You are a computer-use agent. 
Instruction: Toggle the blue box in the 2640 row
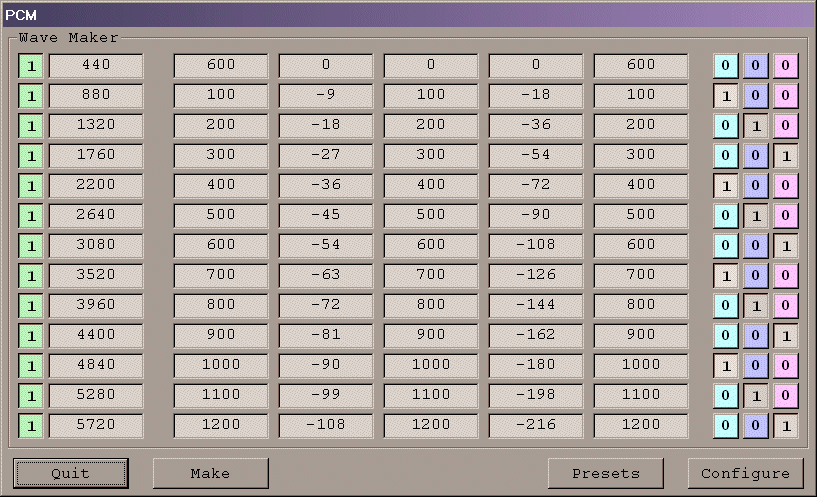pyautogui.click(x=756, y=216)
